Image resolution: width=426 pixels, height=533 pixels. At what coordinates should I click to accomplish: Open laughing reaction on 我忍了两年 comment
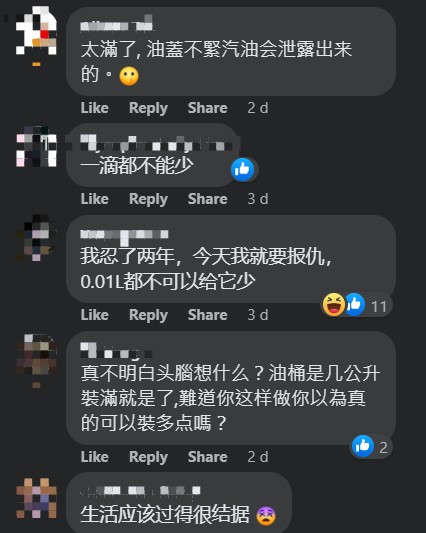tap(334, 305)
